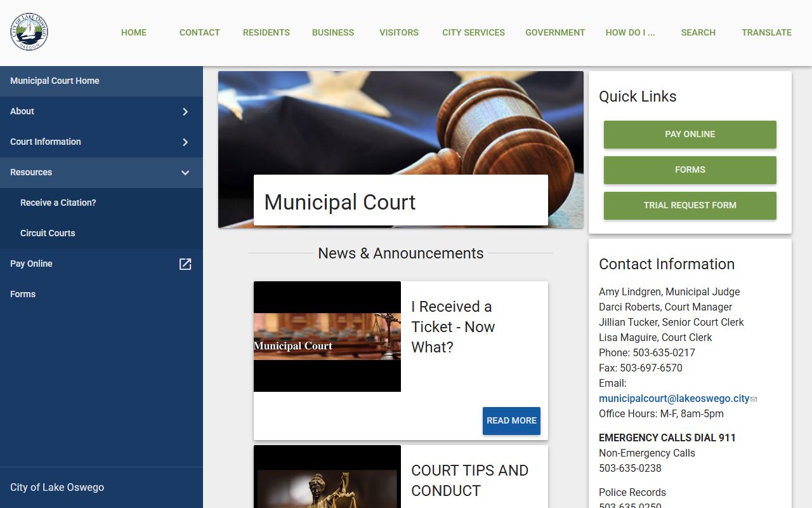Screen dimensions: 812x508
Task: Click READ MORE on the ticket article
Action: pyautogui.click(x=511, y=421)
